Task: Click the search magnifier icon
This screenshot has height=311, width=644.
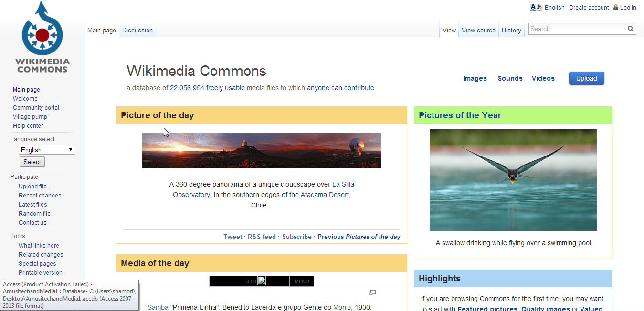Action: coord(631,29)
